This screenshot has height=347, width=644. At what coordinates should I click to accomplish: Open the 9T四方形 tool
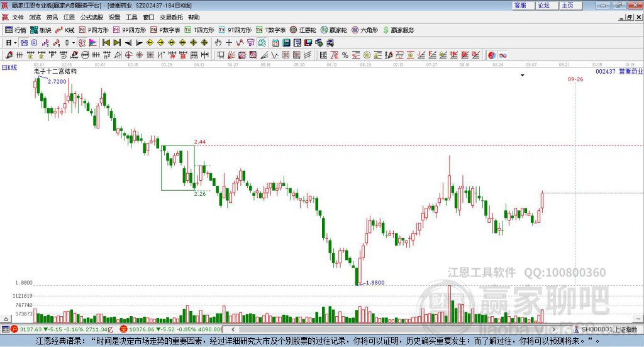tap(235, 30)
